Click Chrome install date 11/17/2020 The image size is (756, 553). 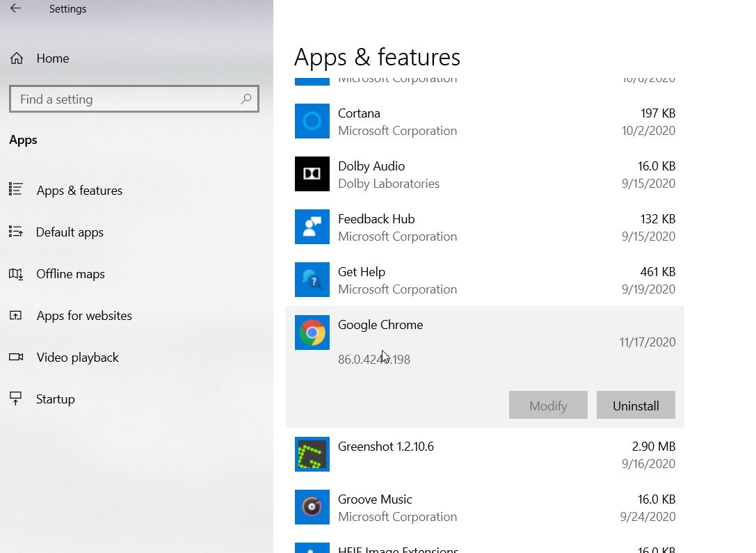coord(648,342)
